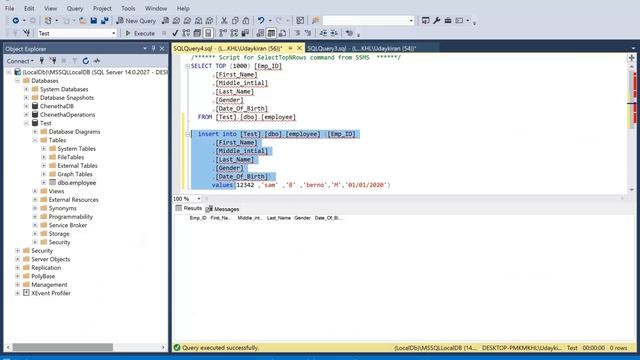Screen dimensions: 640x360
Task: Toggle Include Live Query Statistics
Action: (x=234, y=33)
